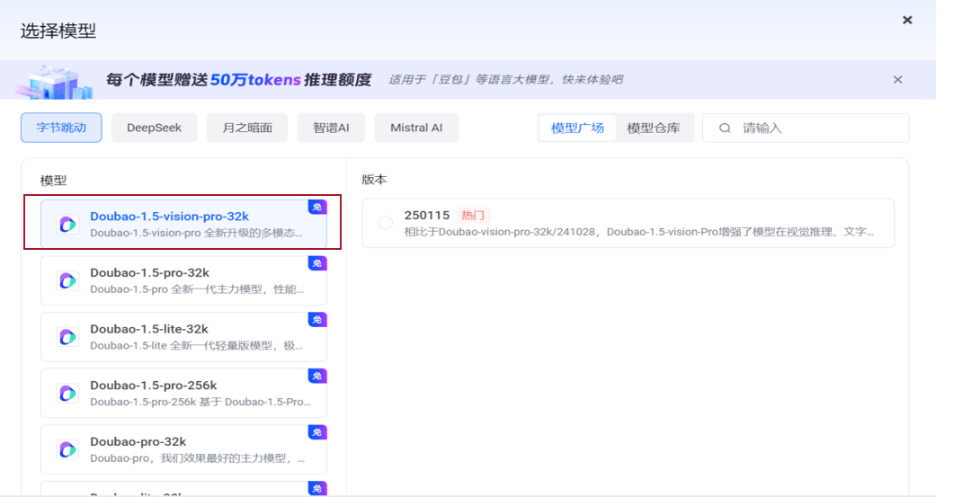Image resolution: width=980 pixels, height=497 pixels.
Task: Click the 请输入 search input field
Action: (806, 128)
